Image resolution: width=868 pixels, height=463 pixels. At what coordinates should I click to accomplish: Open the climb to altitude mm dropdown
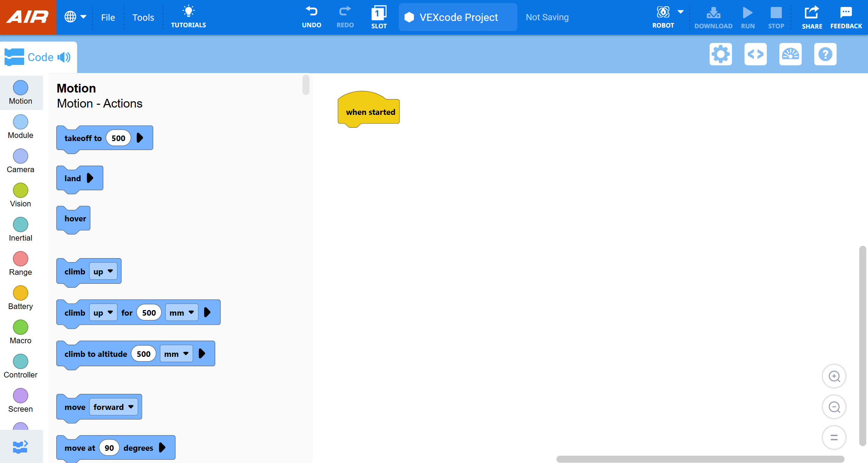pos(177,354)
